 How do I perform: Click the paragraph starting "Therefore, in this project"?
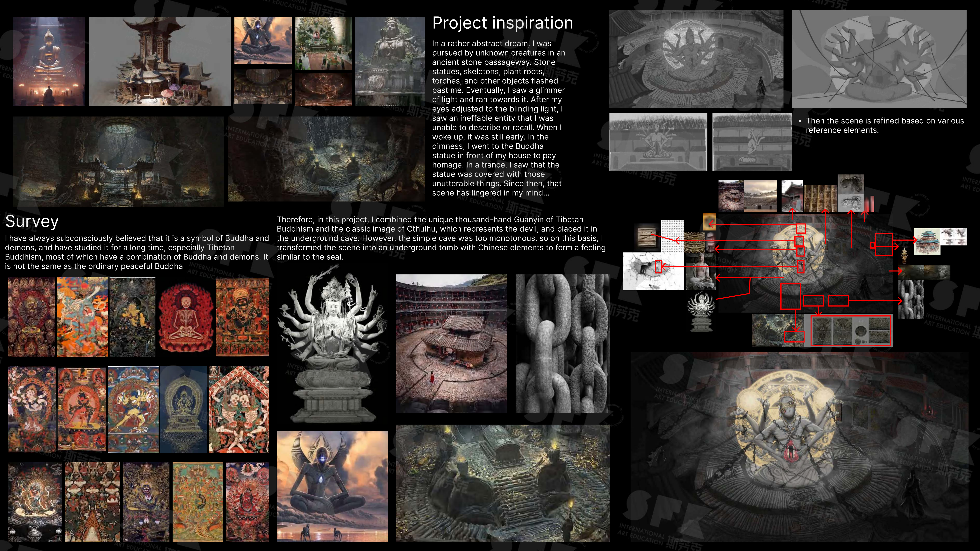point(441,238)
